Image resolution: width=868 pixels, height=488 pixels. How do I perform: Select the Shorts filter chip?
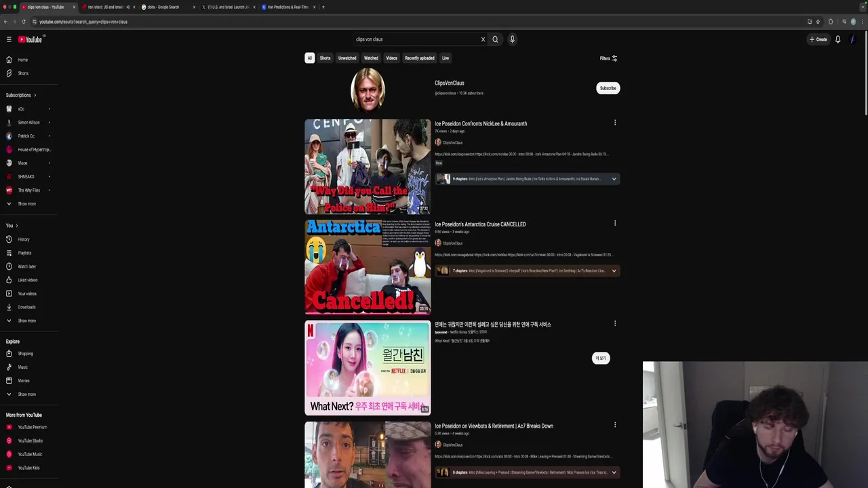click(325, 58)
